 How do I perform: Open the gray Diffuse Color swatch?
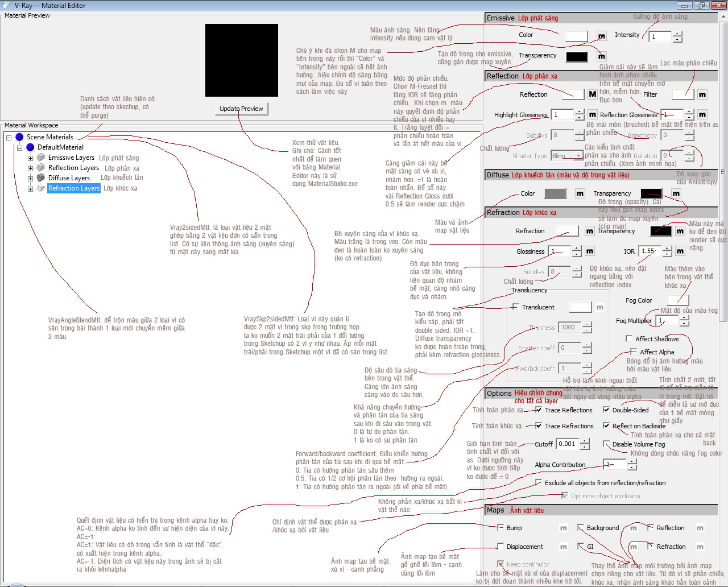[x=555, y=193]
